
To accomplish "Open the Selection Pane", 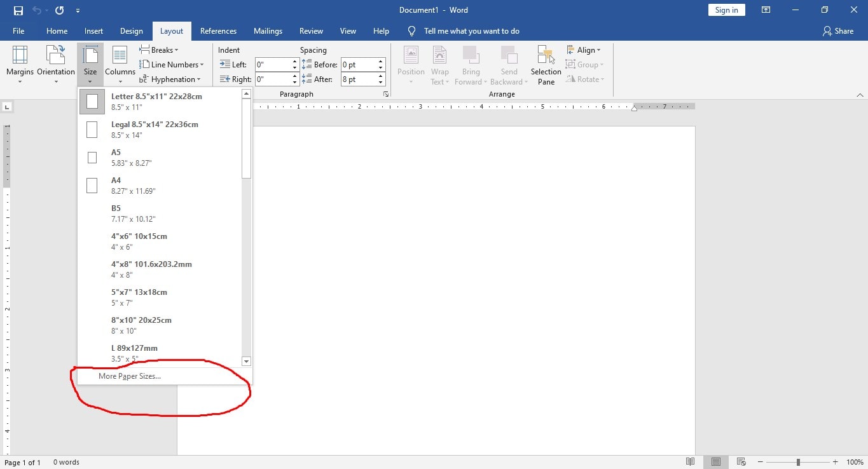I will coord(545,64).
